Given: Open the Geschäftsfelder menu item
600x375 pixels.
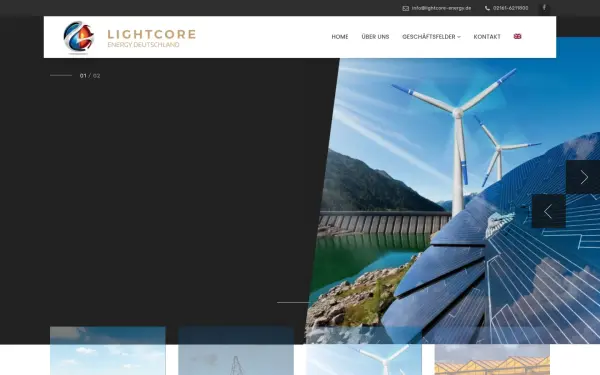Looking at the screenshot, I should point(429,37).
